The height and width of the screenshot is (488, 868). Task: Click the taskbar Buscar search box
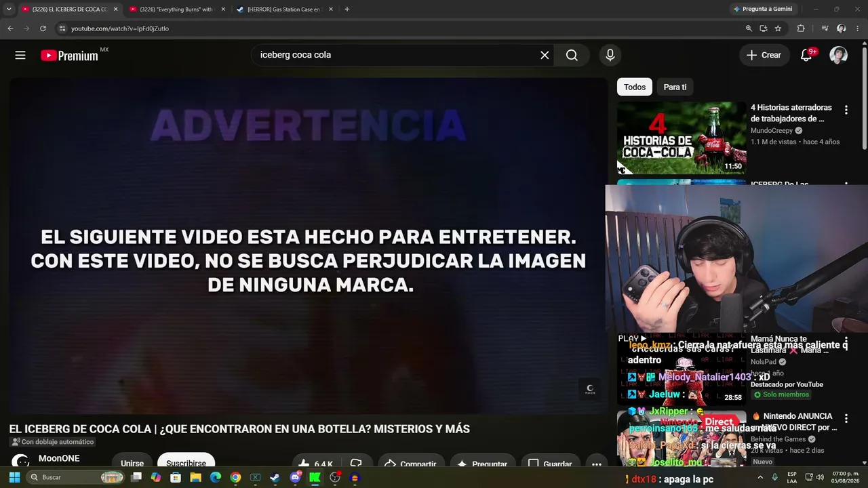coord(76,477)
